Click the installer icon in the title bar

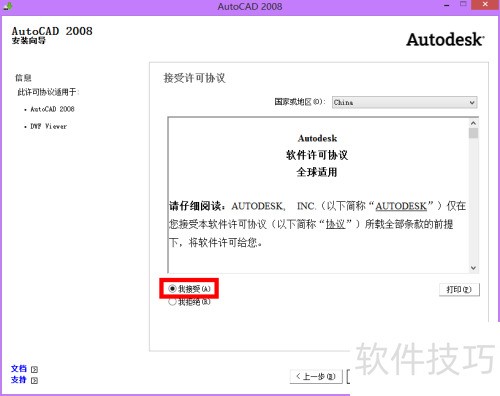(7, 6)
